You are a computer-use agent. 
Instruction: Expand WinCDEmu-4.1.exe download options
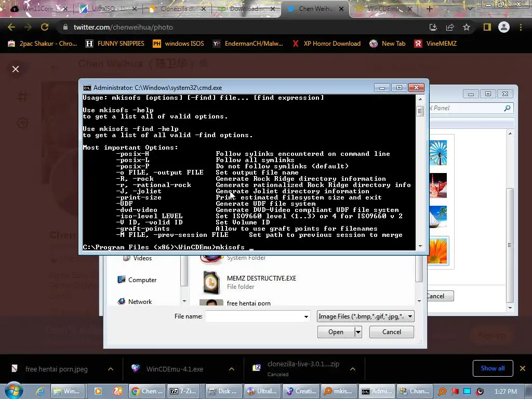click(x=232, y=369)
